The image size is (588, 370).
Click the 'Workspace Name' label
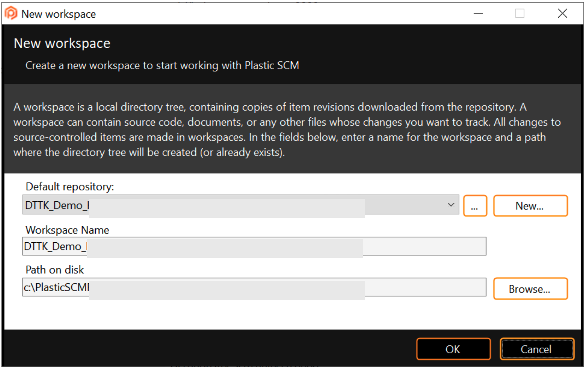(67, 230)
